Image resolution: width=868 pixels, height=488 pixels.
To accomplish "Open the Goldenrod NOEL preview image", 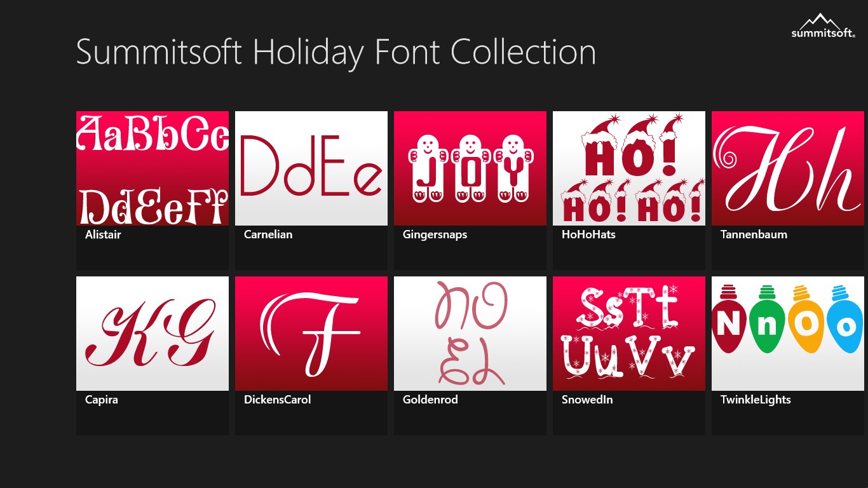I will pos(470,334).
